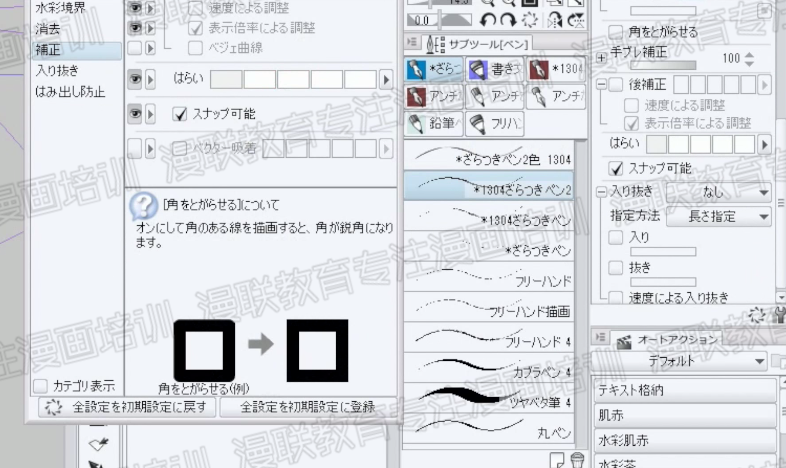Enable the 抜き checkbox
786x468 pixels.
[615, 268]
